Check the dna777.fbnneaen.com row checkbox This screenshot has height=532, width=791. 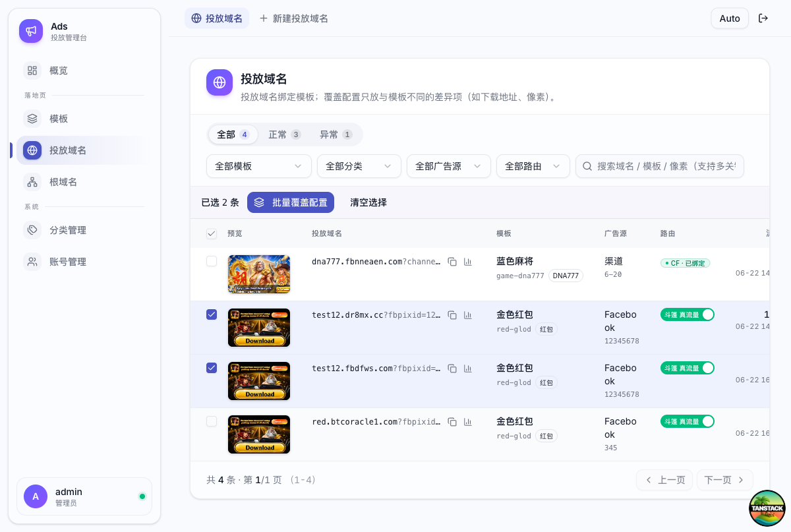point(212,261)
